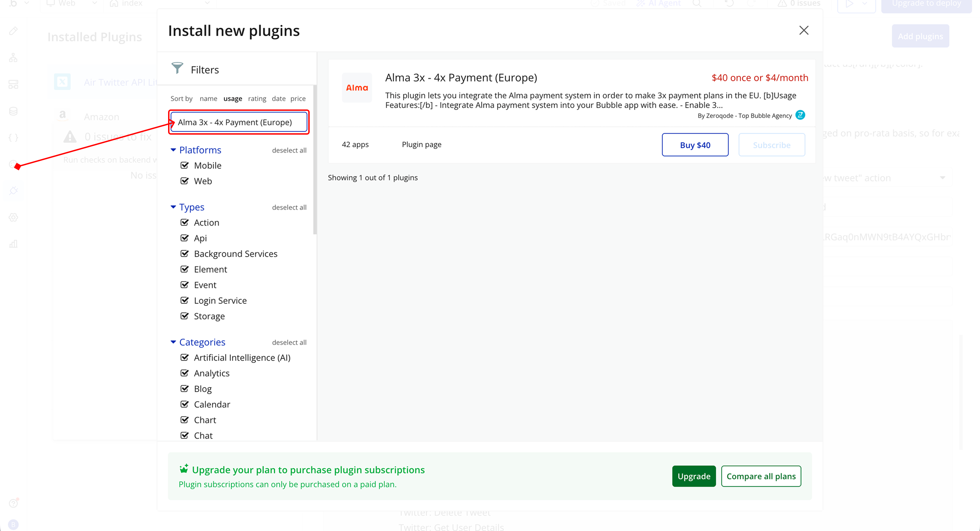Click the green Upgrade button

point(693,476)
